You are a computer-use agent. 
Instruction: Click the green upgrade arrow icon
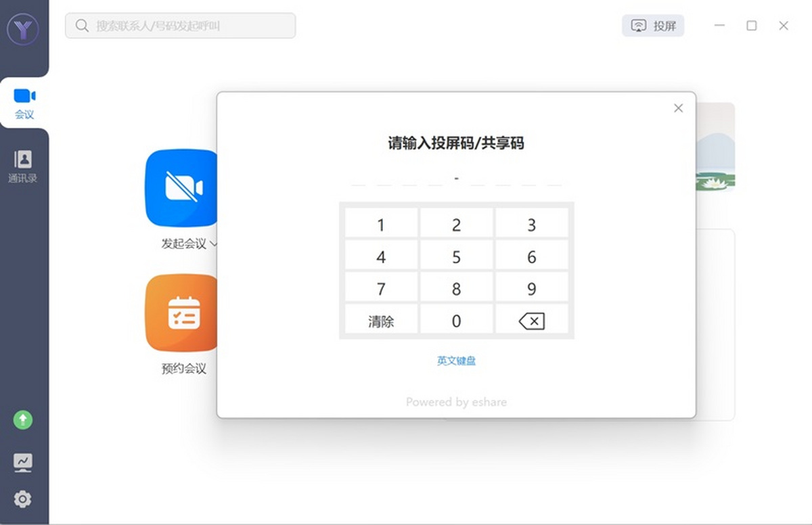(x=24, y=420)
